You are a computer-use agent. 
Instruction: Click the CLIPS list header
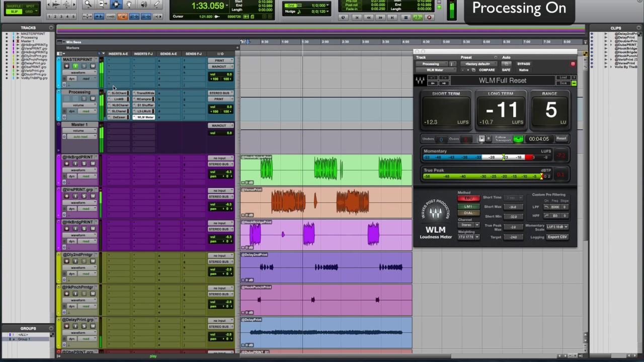click(x=616, y=28)
